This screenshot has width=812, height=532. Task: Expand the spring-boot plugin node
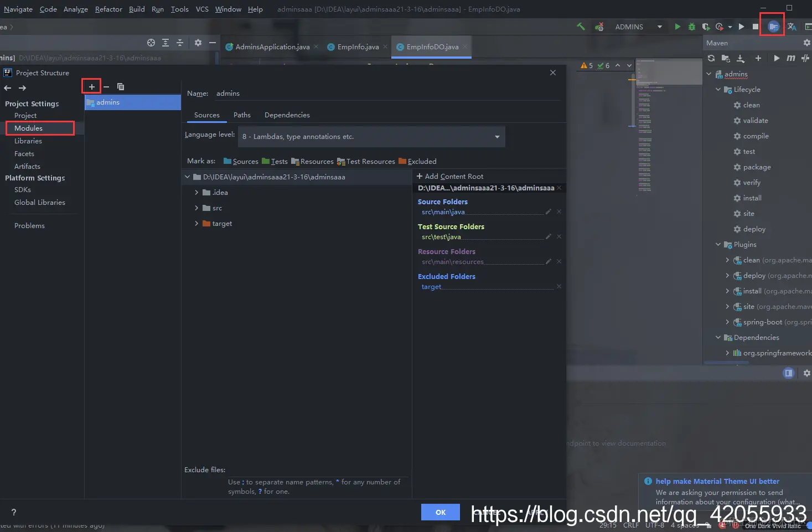tap(727, 322)
